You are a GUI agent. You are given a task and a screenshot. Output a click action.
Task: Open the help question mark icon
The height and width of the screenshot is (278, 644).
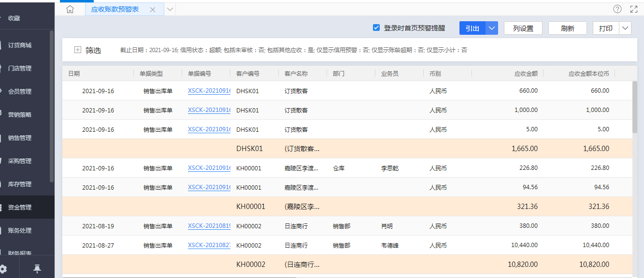point(617,9)
